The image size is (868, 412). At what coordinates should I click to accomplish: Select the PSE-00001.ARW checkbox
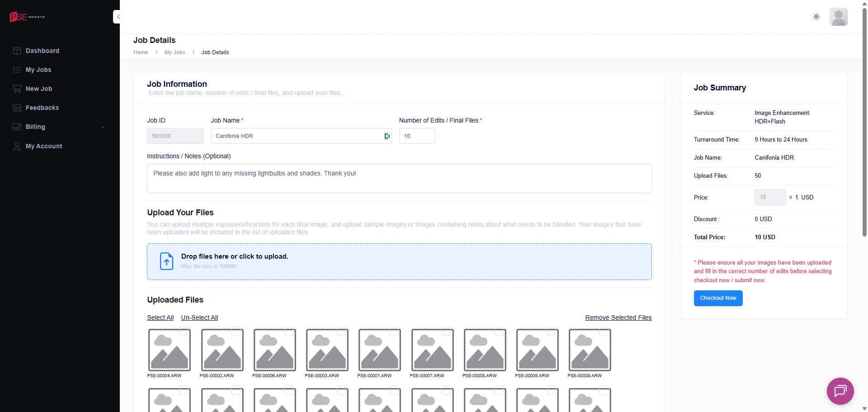[394, 331]
